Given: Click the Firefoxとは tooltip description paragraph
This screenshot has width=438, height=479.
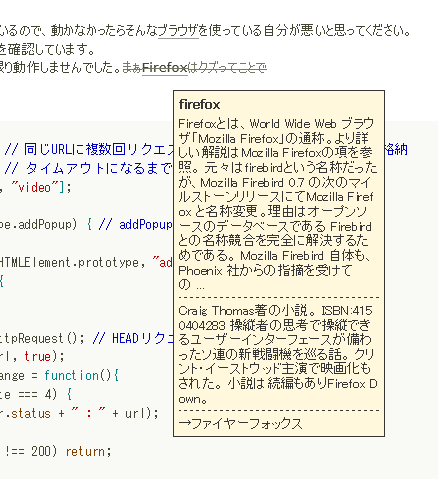Looking at the screenshot, I should pyautogui.click(x=278, y=204).
